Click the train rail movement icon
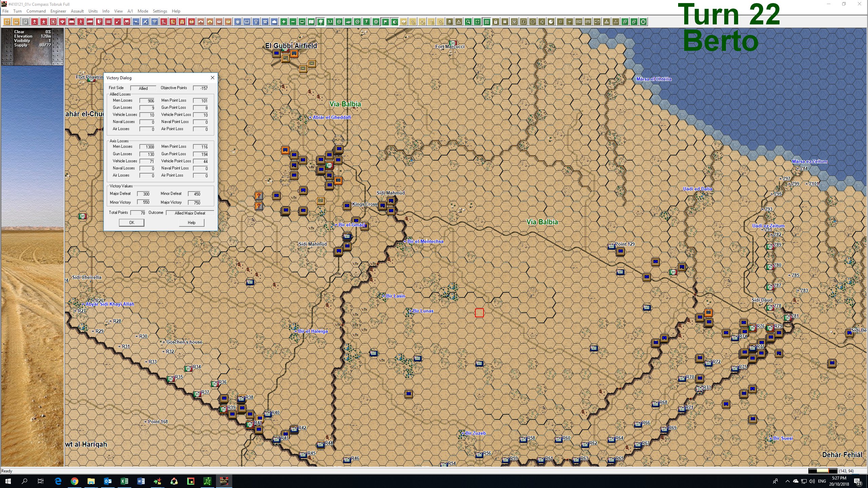Image resolution: width=868 pixels, height=488 pixels. 71,22
